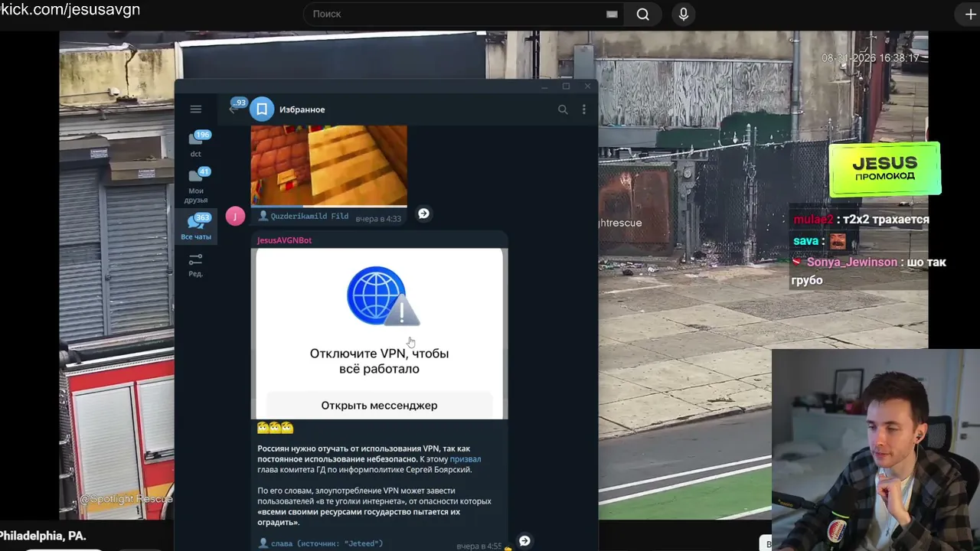Click the Philadelphia, PA. location caption
Screen dimensions: 980x551
(x=43, y=536)
